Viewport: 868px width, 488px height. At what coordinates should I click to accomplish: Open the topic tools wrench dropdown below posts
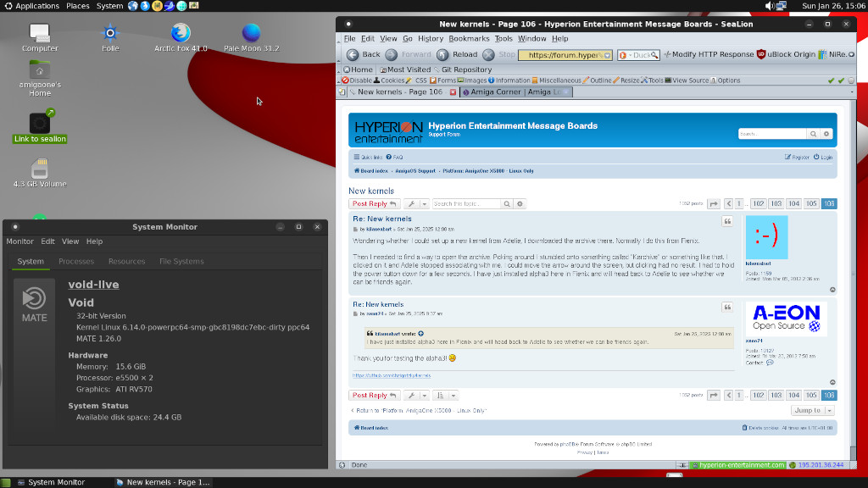tap(416, 395)
